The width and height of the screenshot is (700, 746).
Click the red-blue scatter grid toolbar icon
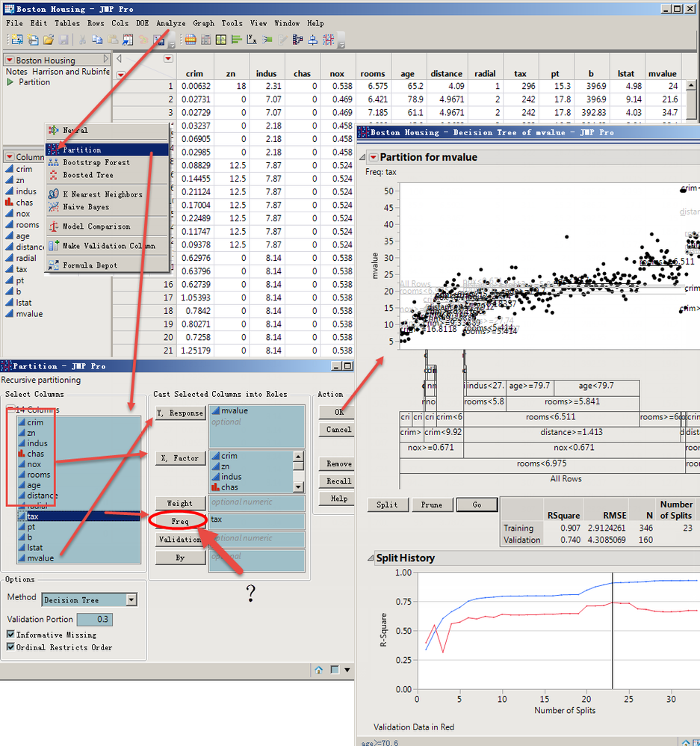[x=328, y=40]
